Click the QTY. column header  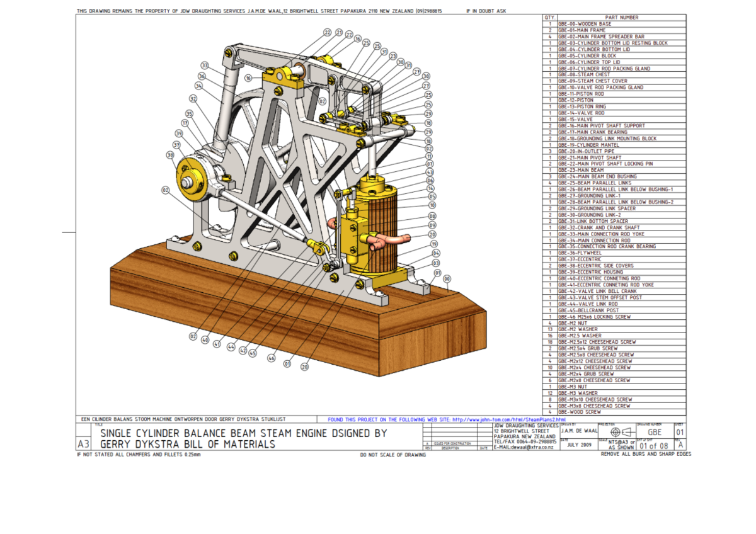[549, 18]
